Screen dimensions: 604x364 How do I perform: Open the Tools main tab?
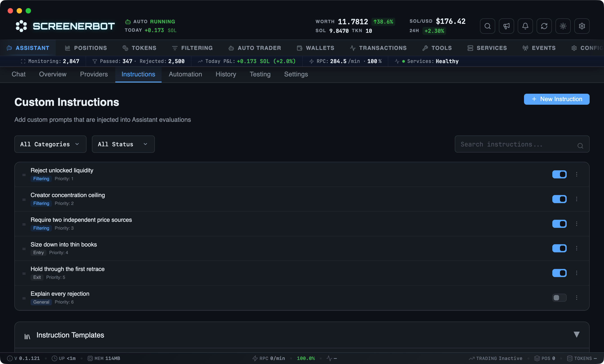tap(437, 48)
